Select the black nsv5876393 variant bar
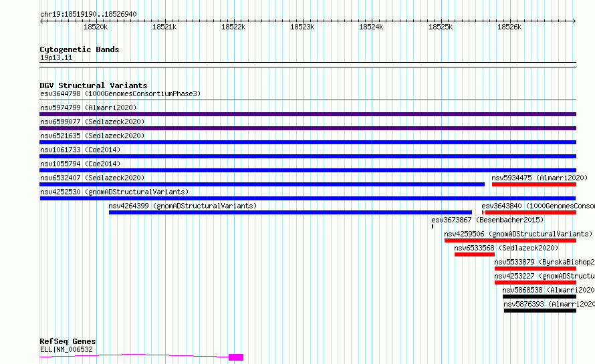 [540, 311]
